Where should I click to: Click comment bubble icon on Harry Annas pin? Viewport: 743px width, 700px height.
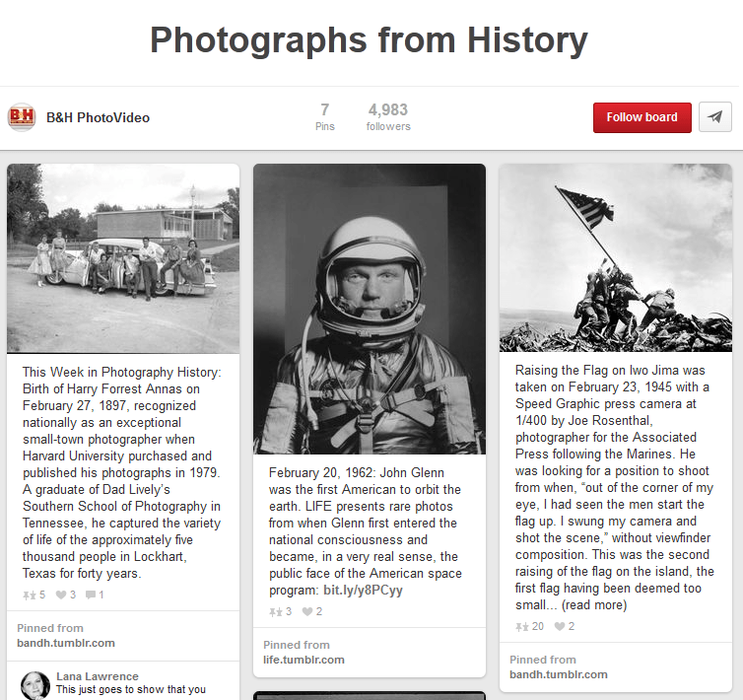pyautogui.click(x=91, y=595)
